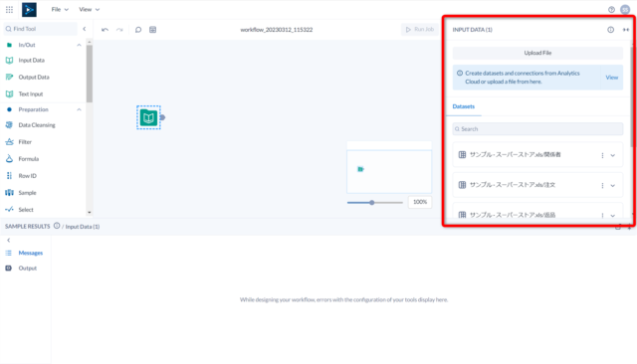Open the File menu
This screenshot has width=637, height=364.
tap(60, 9)
